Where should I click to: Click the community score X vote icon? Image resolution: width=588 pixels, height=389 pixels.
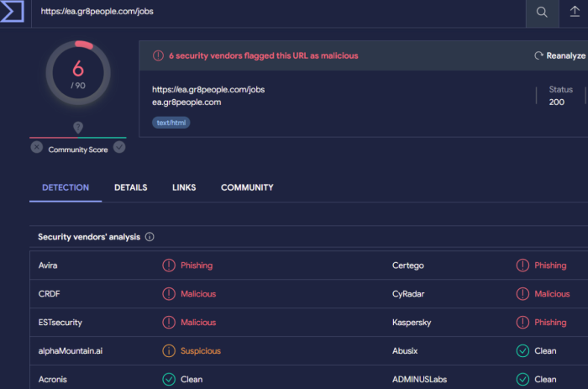(x=37, y=147)
